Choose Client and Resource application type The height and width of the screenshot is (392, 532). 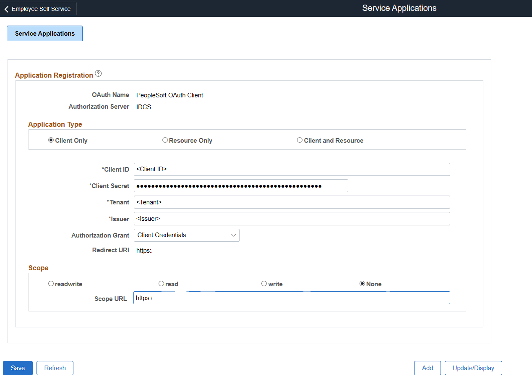pyautogui.click(x=300, y=140)
